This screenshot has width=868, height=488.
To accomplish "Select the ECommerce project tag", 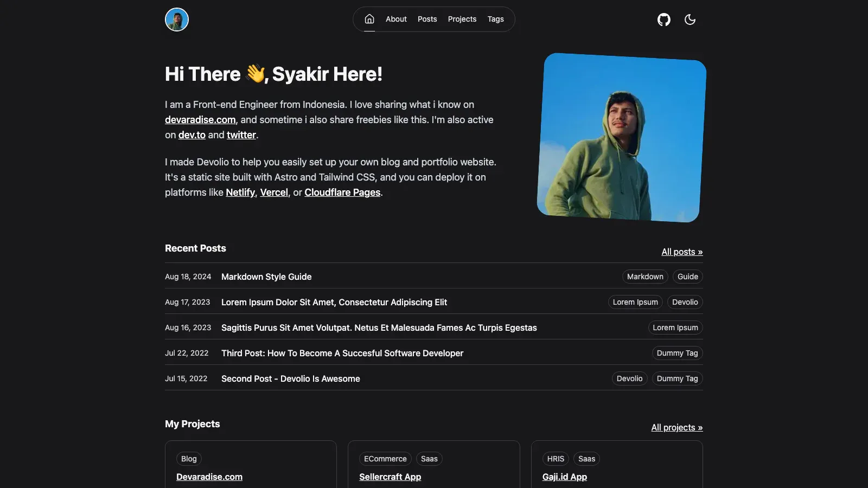I will coord(385,459).
